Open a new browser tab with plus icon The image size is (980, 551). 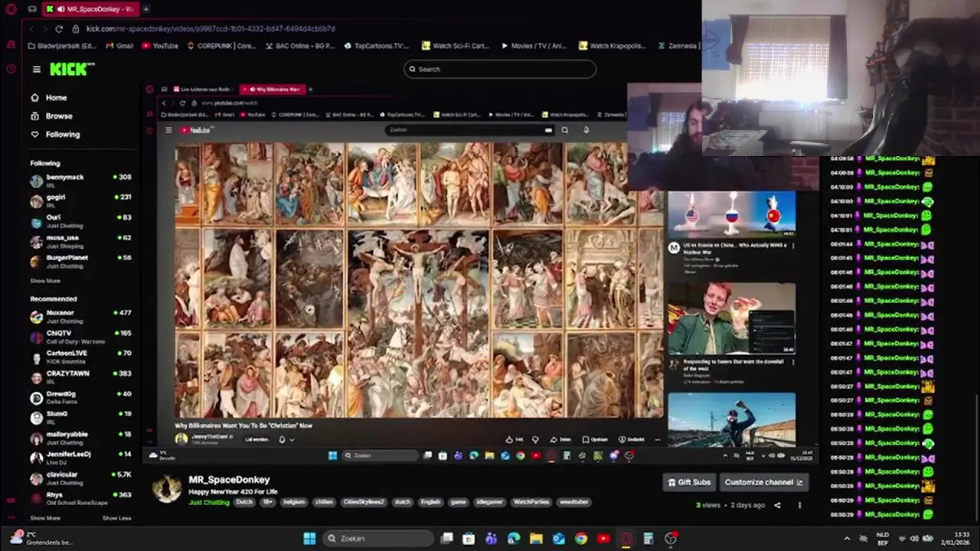(x=145, y=9)
